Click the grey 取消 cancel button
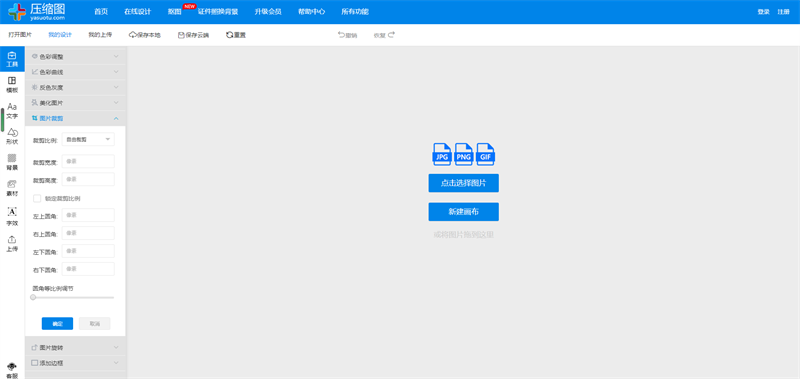This screenshot has height=379, width=800. 94,323
